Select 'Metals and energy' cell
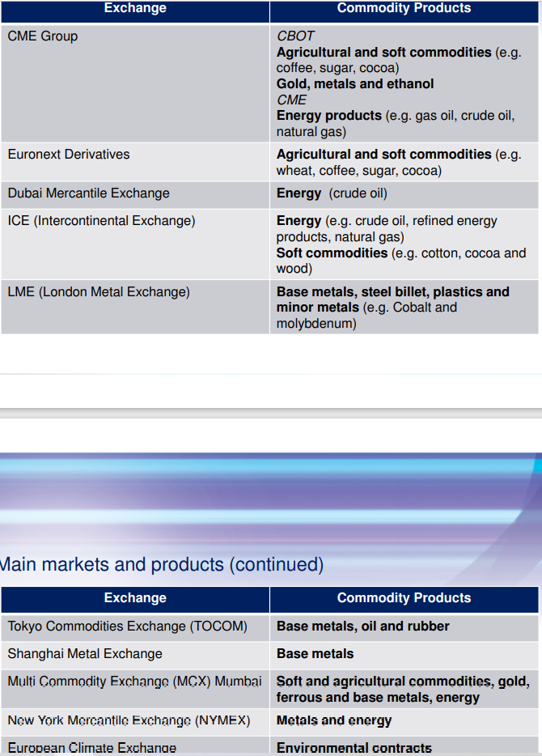Image resolution: width=542 pixels, height=756 pixels. tap(404, 721)
